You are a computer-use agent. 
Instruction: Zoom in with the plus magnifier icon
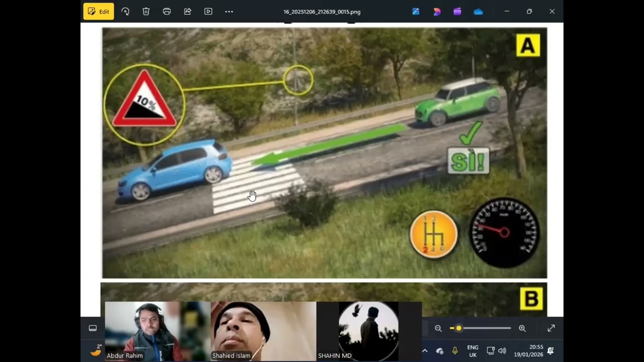(x=522, y=328)
